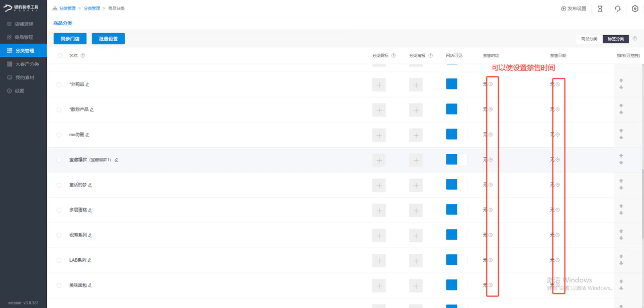This screenshot has width=644, height=308.
Task: Switch off 网店可见 for 多层蛋糕
Action: pyautogui.click(x=457, y=210)
